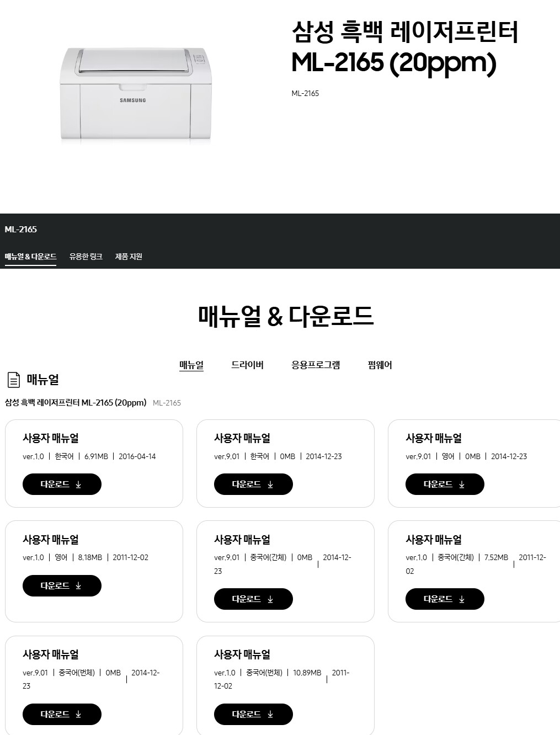Go to 유용한 링크 in dark nav bar
560x735 pixels.
pyautogui.click(x=86, y=257)
